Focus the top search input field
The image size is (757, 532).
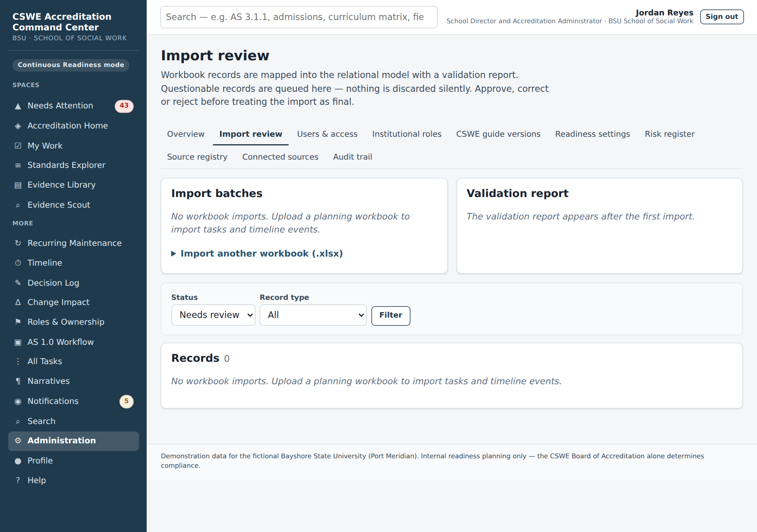pos(299,17)
